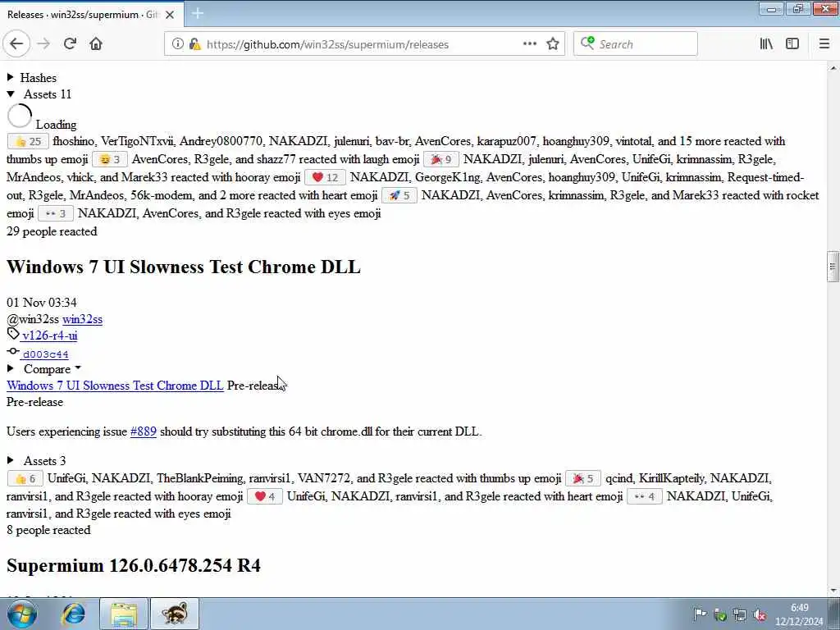Click the thumbs up 25 reaction button

(x=29, y=141)
